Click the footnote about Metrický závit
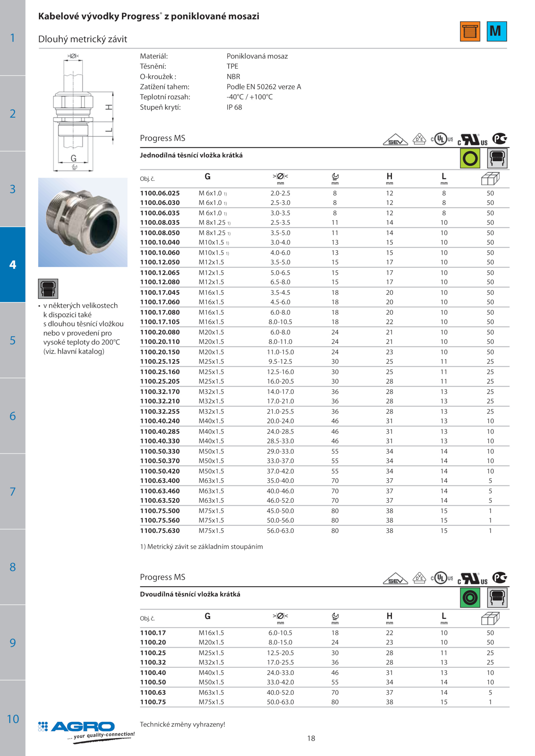Viewport: 535px width, 756px height. pos(201,547)
